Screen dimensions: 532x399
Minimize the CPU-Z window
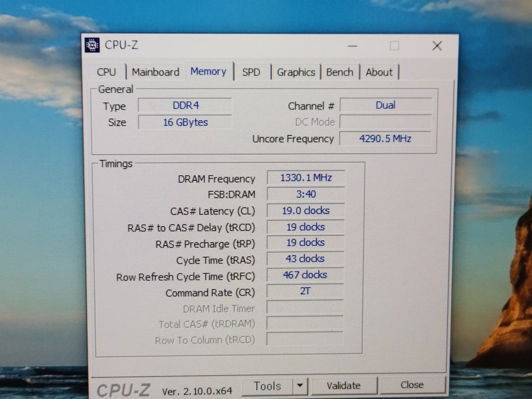[x=353, y=46]
